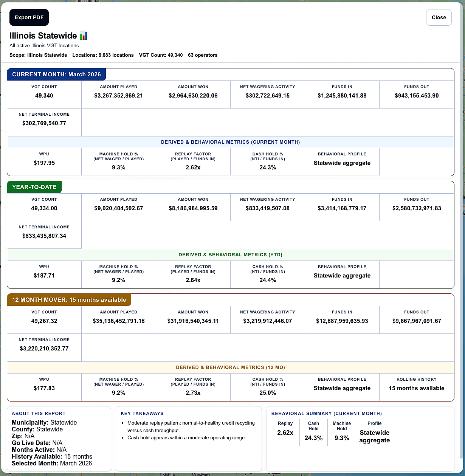Click YTD Funds In $3,414,168,779.17
The height and width of the screenshot is (476, 465).
click(x=342, y=208)
